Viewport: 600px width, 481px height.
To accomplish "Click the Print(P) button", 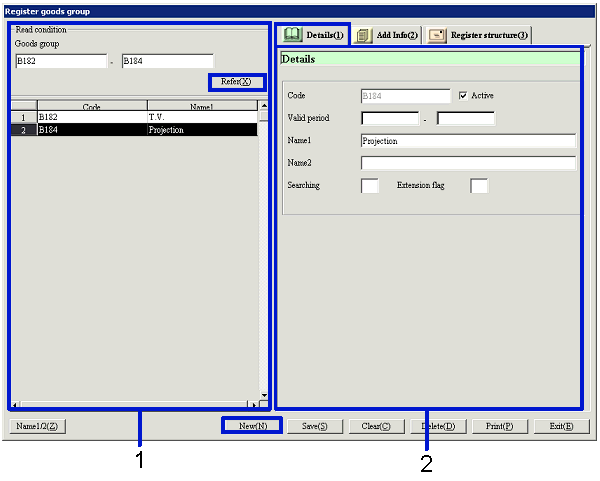I will (x=499, y=426).
